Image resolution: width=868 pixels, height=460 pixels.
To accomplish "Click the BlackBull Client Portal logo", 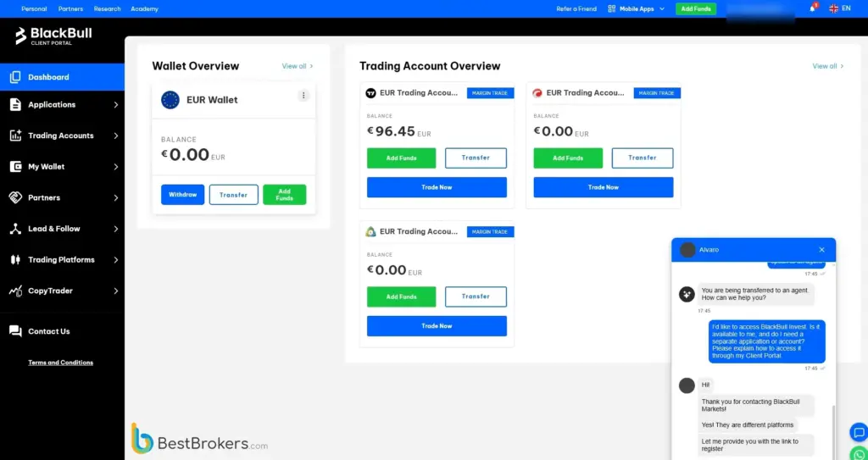I will (x=53, y=36).
